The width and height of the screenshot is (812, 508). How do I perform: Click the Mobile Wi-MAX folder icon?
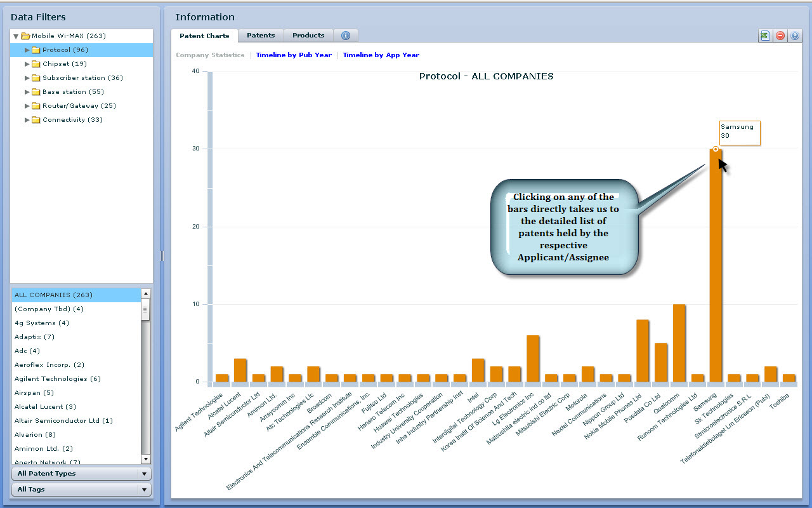(x=25, y=36)
